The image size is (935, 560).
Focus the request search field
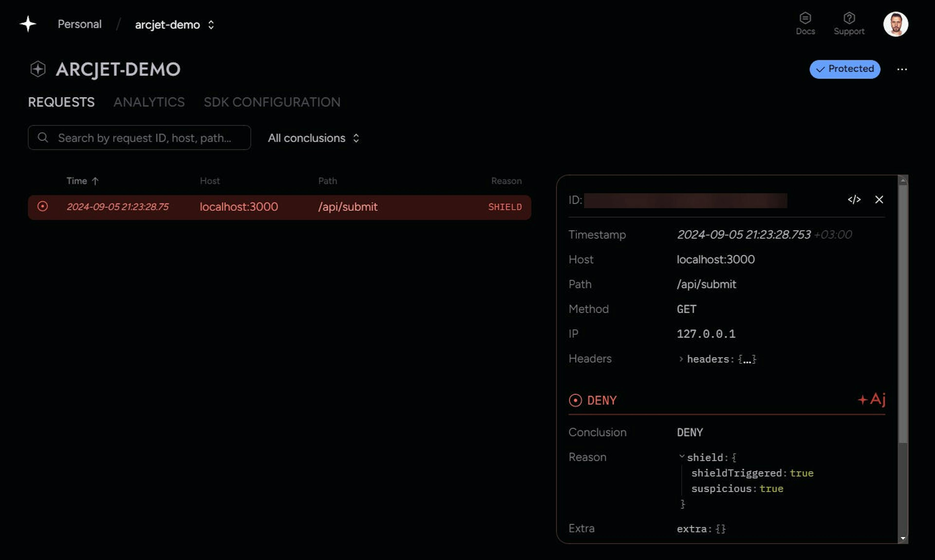coord(143,138)
